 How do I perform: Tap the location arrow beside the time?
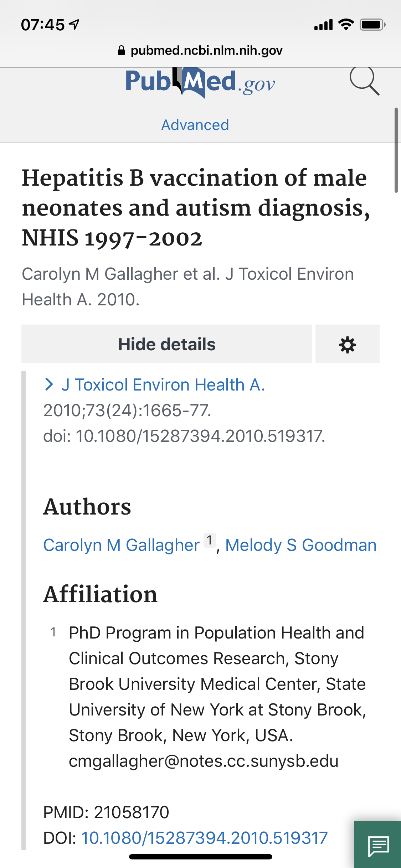74,25
